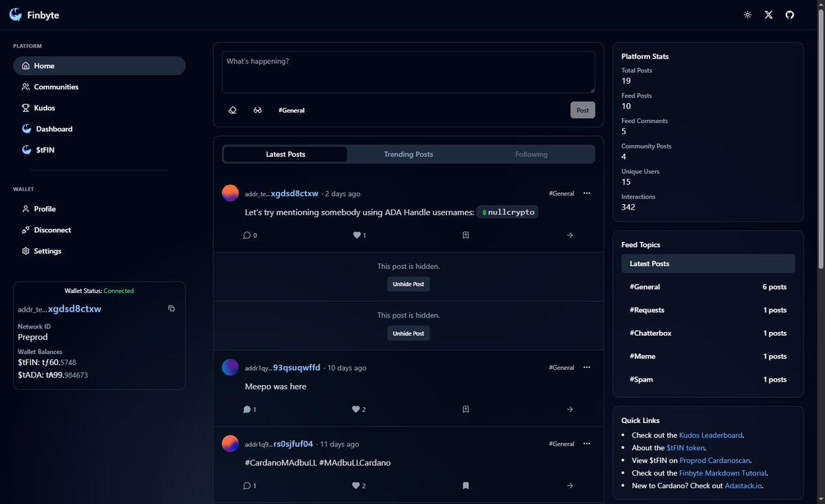Open the three-dot menu on the CardanoMAdbuLL post
The image size is (825, 504).
pos(586,443)
